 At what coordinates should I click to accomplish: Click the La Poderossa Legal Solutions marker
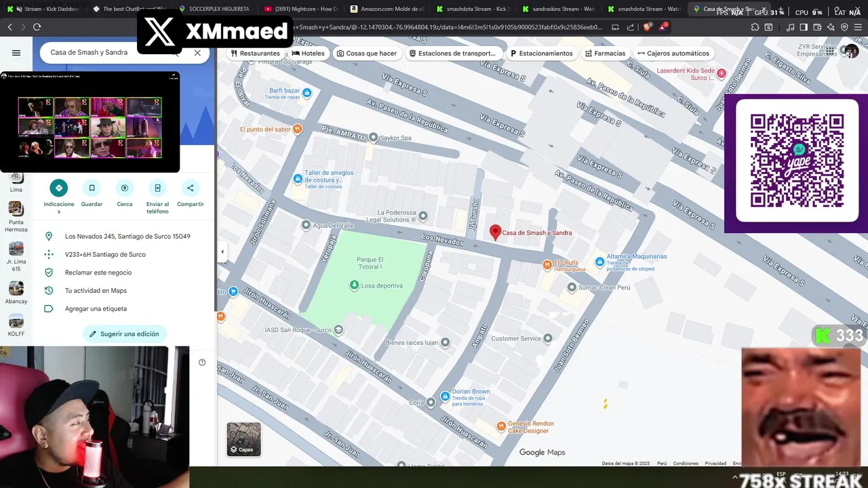point(423,216)
